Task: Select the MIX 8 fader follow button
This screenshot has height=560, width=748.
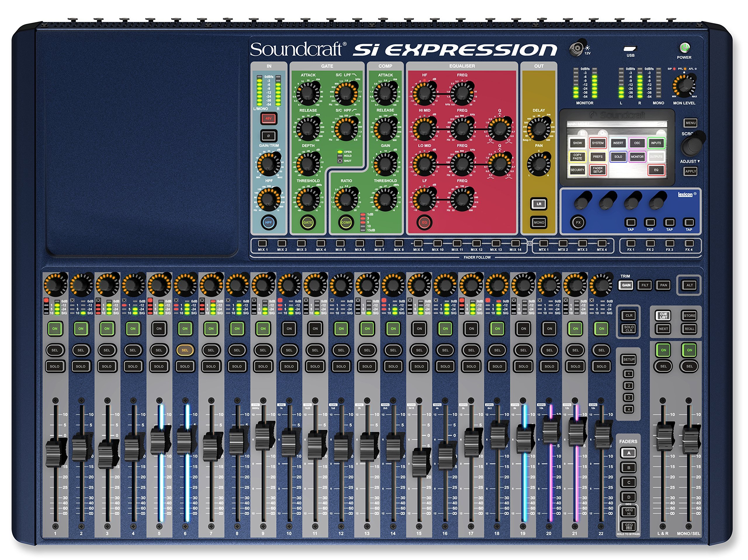Action: click(x=399, y=243)
